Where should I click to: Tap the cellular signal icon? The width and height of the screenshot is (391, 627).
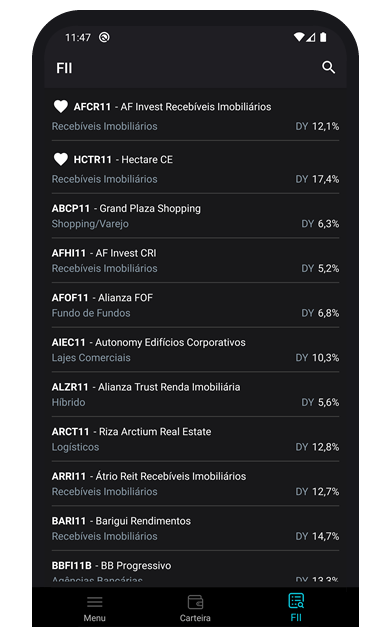[x=311, y=37]
